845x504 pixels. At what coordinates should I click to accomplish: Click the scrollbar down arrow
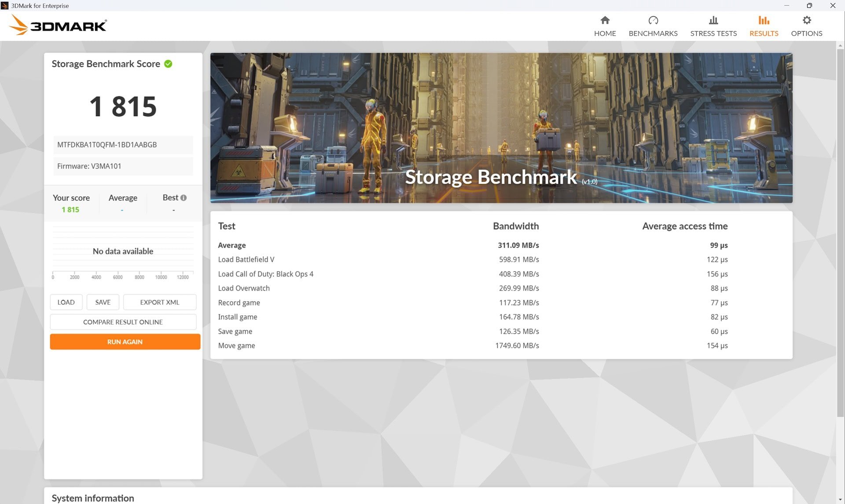tap(840, 500)
